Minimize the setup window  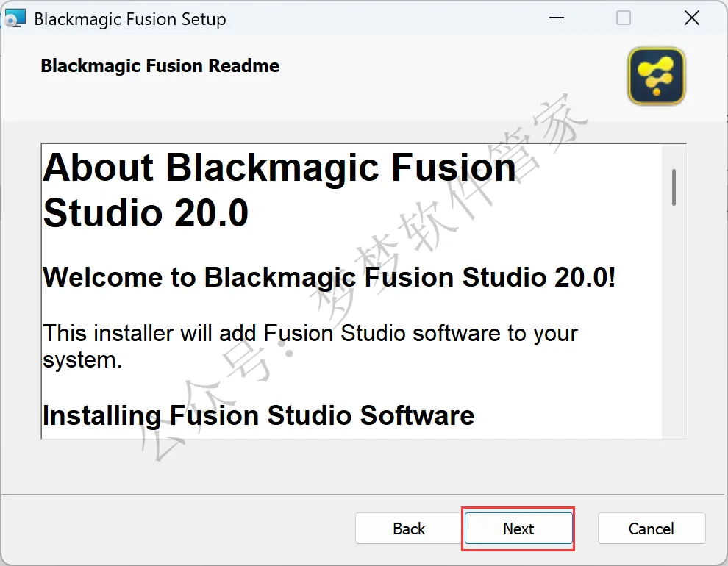coord(556,18)
